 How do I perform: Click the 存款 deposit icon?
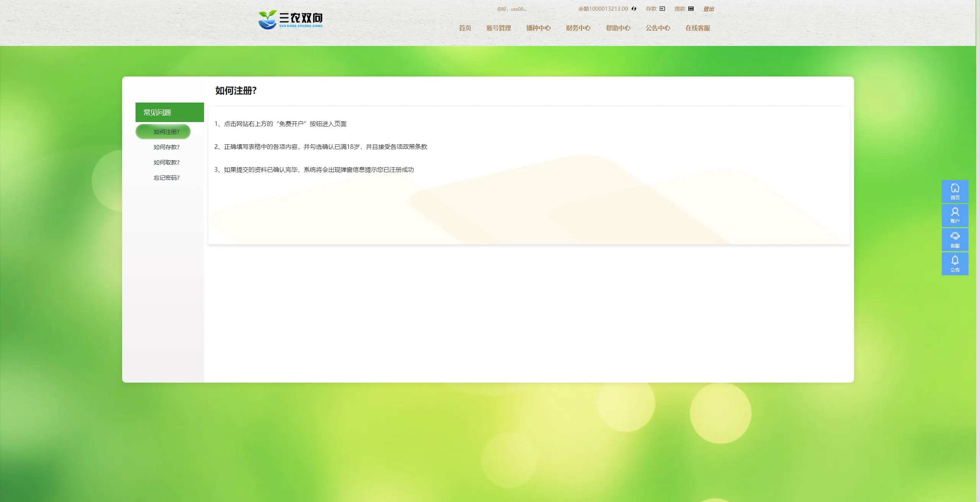click(662, 9)
